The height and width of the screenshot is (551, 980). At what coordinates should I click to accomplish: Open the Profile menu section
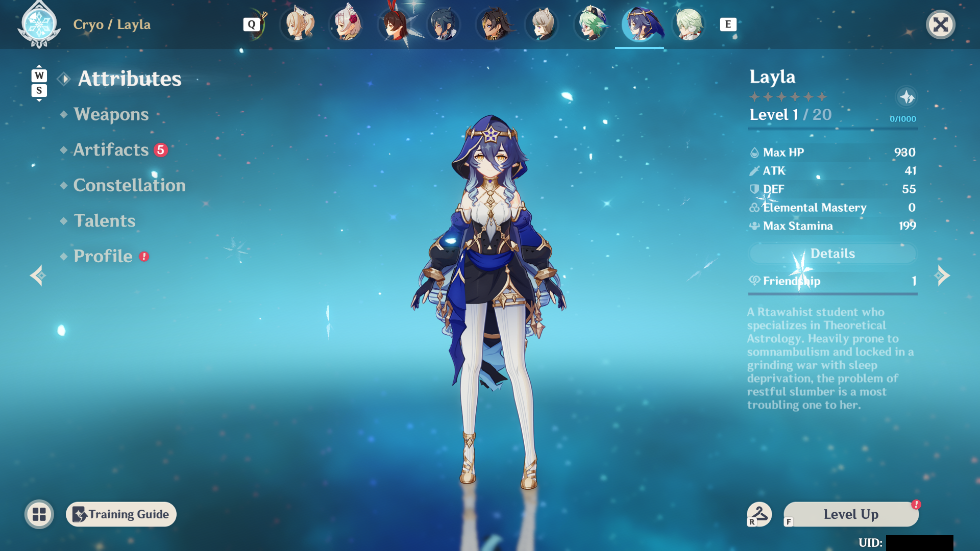tap(103, 256)
